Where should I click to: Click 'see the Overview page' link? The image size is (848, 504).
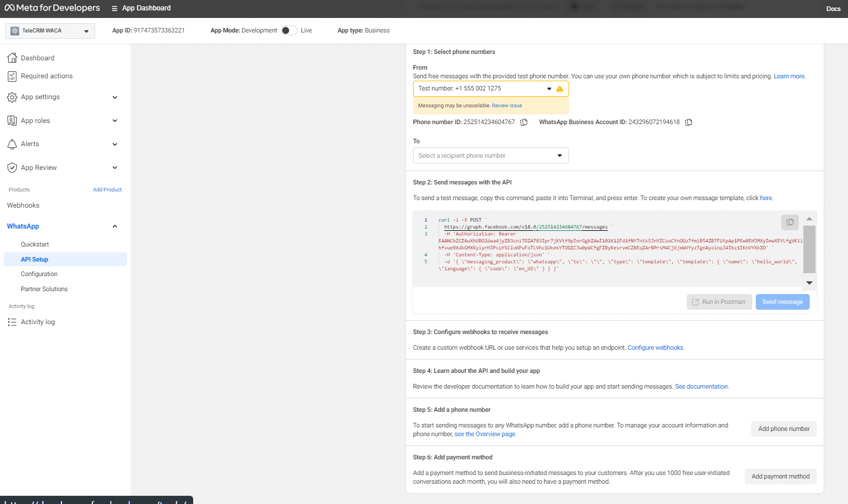click(x=485, y=434)
